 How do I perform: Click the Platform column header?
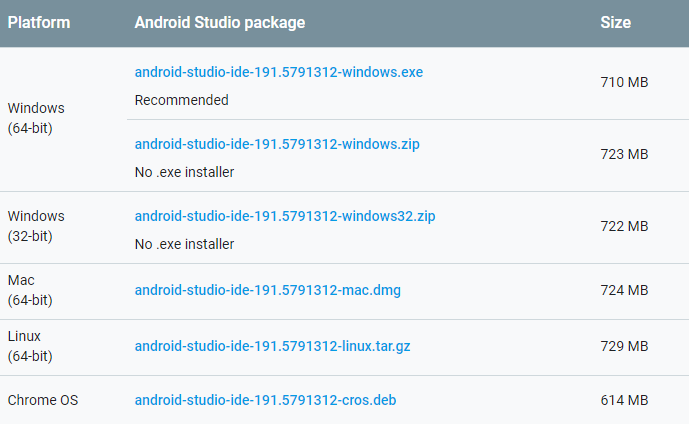39,23
